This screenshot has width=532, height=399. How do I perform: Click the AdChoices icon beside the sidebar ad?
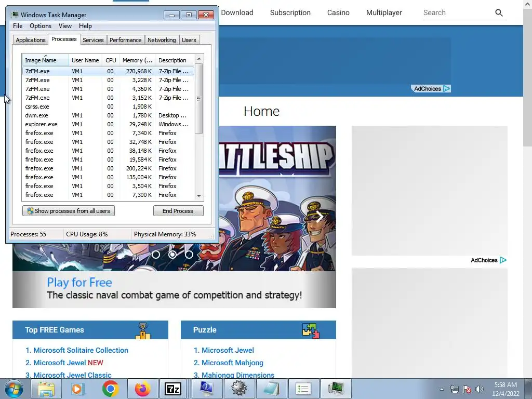tap(503, 260)
